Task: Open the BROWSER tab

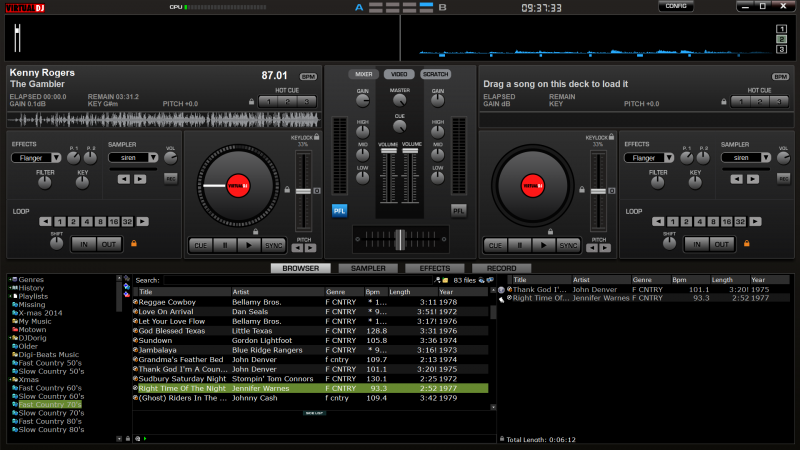Action: (x=301, y=268)
